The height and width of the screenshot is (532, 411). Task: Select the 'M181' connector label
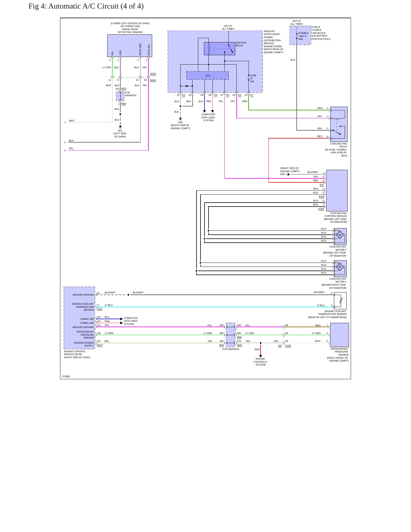click(x=153, y=74)
